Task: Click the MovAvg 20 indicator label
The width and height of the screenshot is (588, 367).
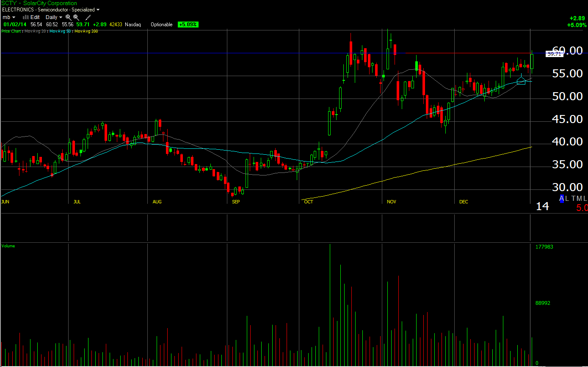Action: (x=35, y=31)
